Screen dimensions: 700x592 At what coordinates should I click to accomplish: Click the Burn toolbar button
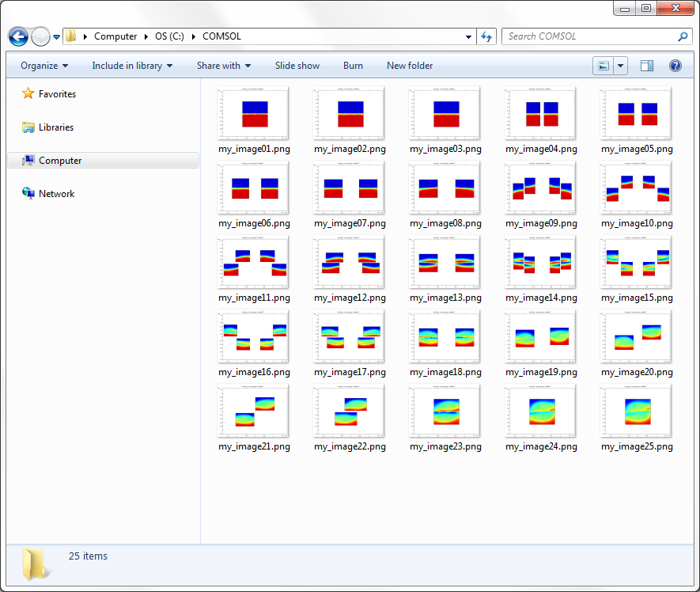[353, 66]
